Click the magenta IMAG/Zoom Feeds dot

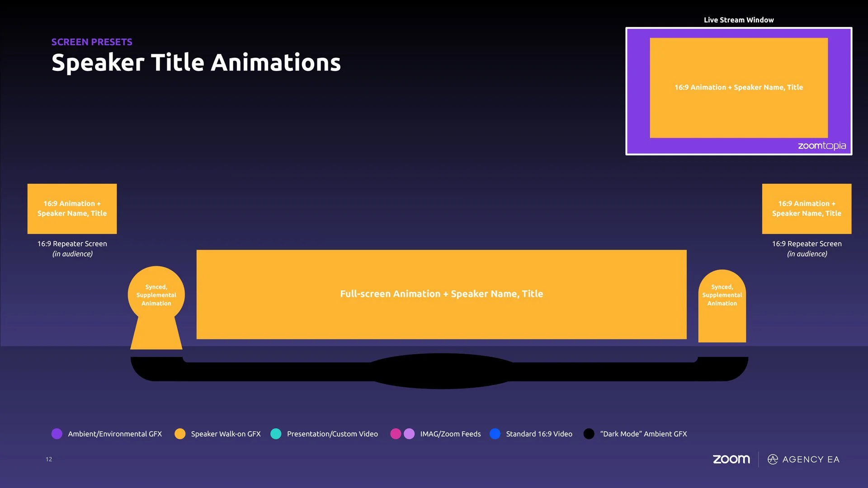(396, 434)
